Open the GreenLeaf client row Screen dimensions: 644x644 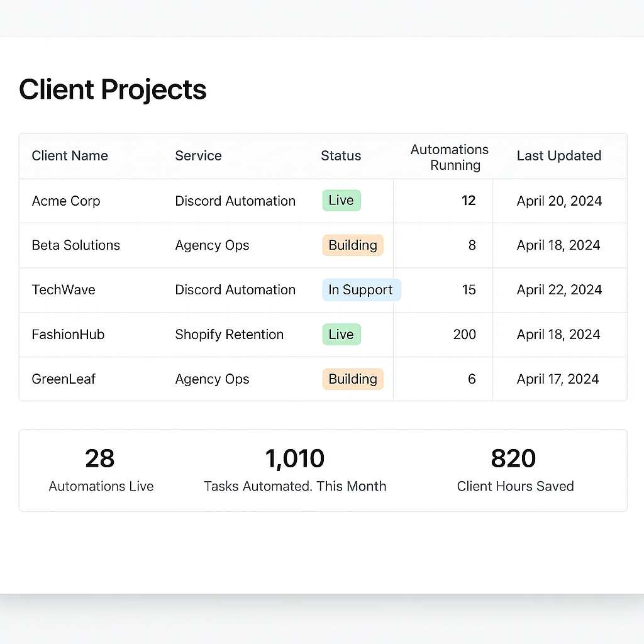(323, 379)
